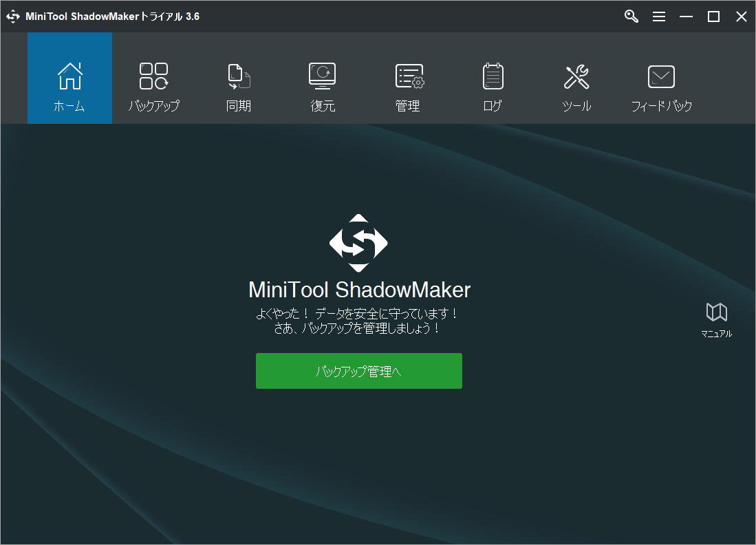Click the small app logo in title bar

(12, 17)
